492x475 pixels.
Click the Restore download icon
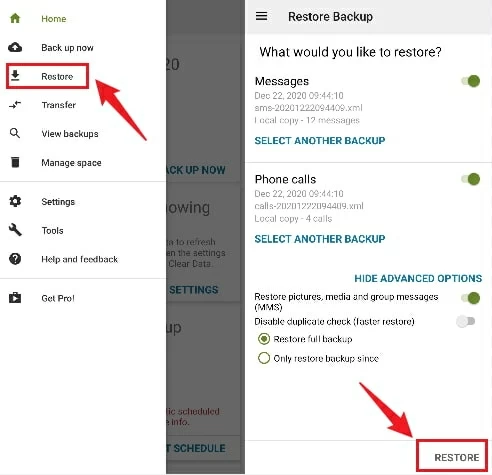click(x=15, y=76)
